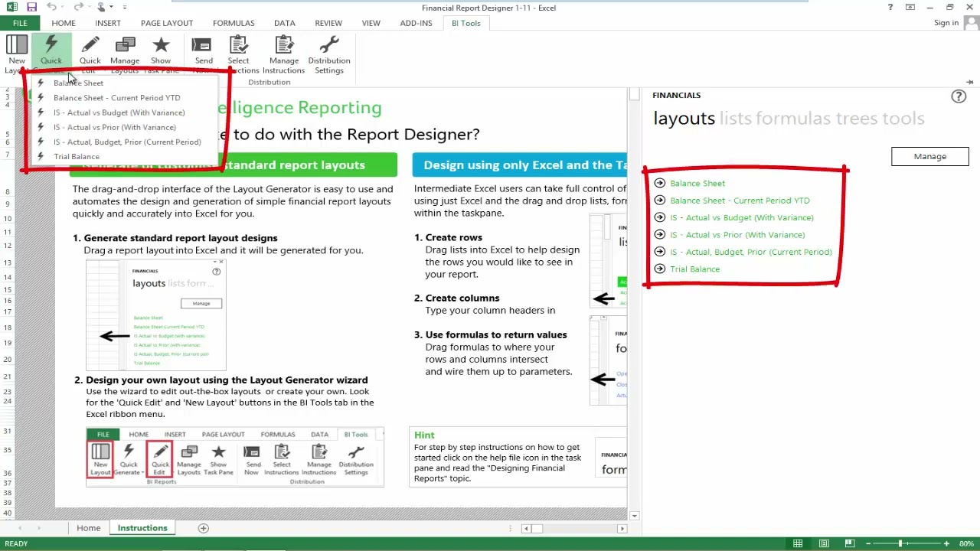
Task: Click the task pane help question mark
Action: click(x=959, y=96)
